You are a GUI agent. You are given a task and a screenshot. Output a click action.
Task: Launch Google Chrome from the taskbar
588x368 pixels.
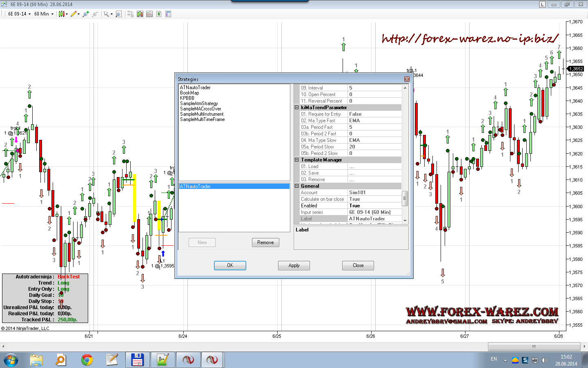tap(87, 360)
